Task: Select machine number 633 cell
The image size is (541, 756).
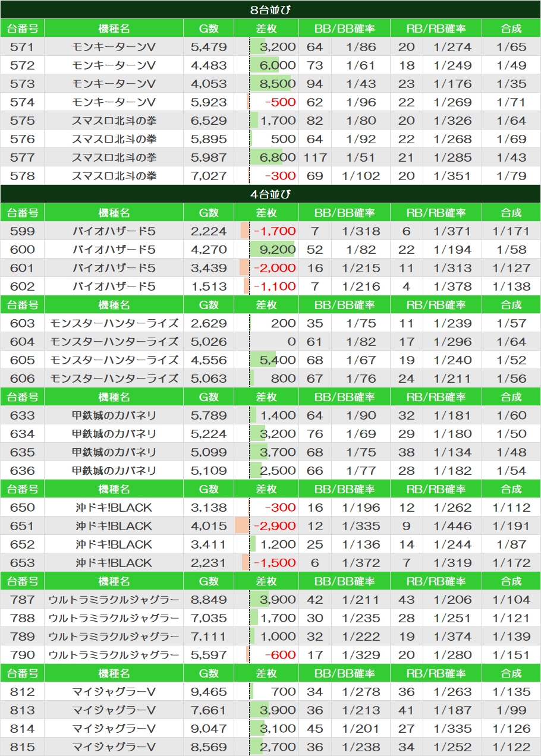Action: [x=23, y=415]
